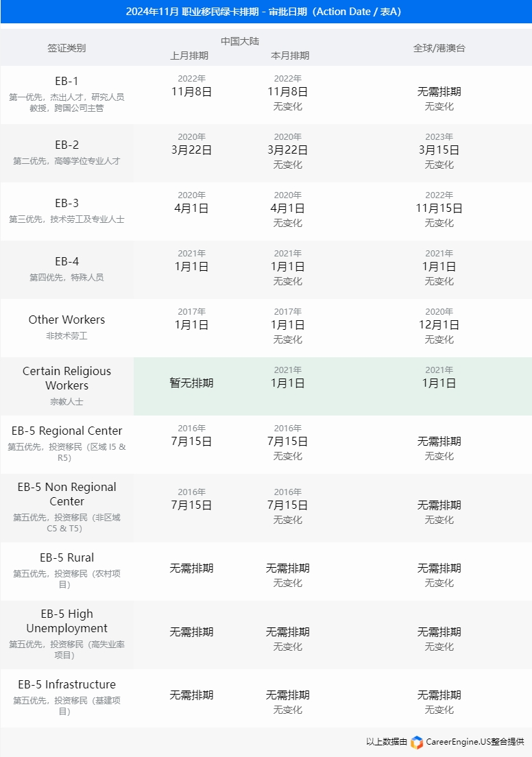
Task: Click the Certain Religious Workers label
Action: (x=66, y=378)
